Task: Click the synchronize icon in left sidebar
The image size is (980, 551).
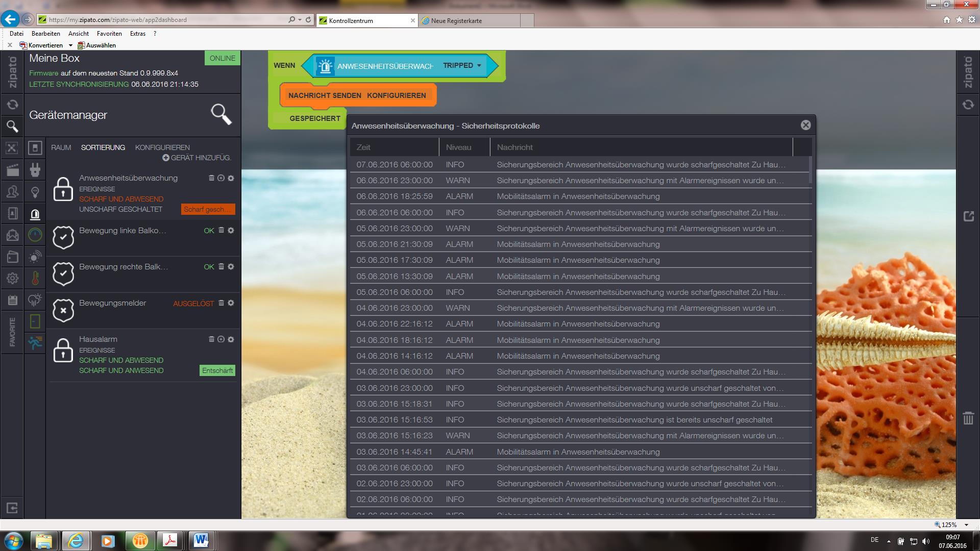Action: pyautogui.click(x=12, y=105)
